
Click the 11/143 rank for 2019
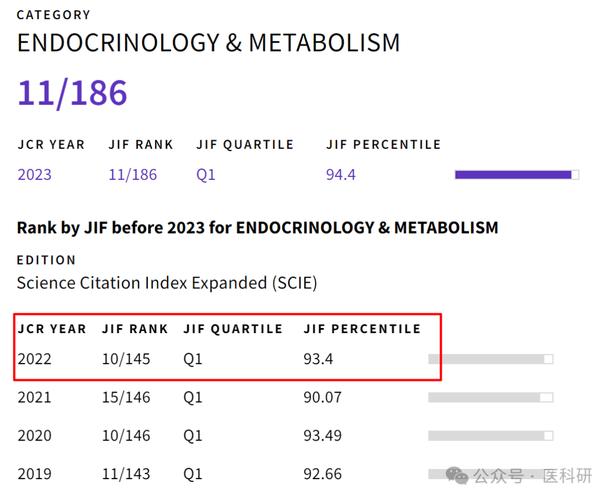coord(126,474)
